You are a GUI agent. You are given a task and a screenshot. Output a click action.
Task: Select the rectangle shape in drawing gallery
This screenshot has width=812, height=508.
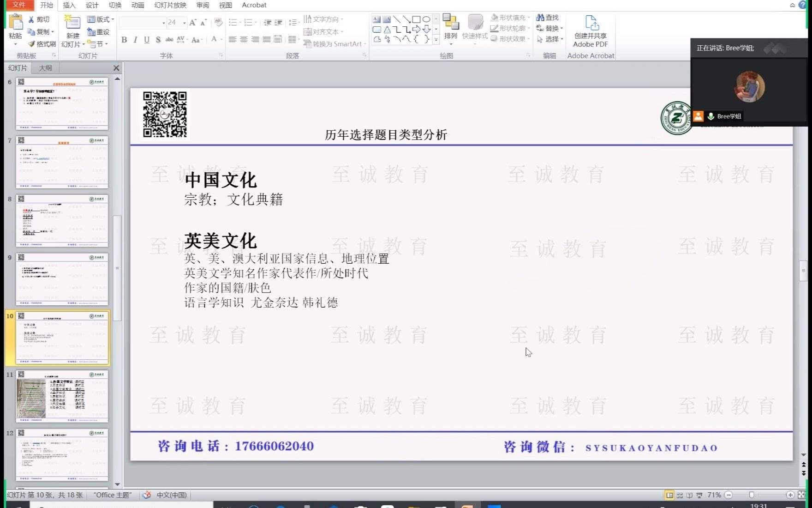(416, 19)
